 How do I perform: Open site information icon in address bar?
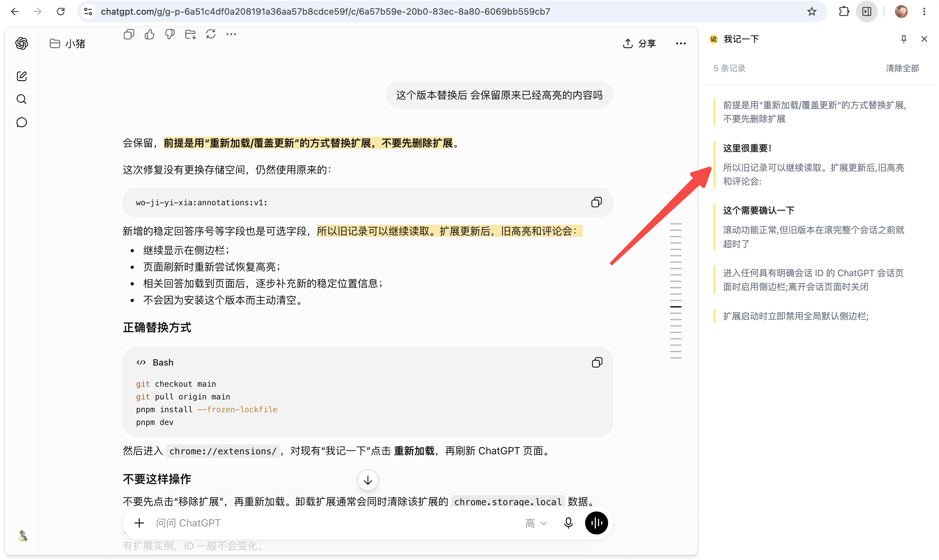pos(88,12)
